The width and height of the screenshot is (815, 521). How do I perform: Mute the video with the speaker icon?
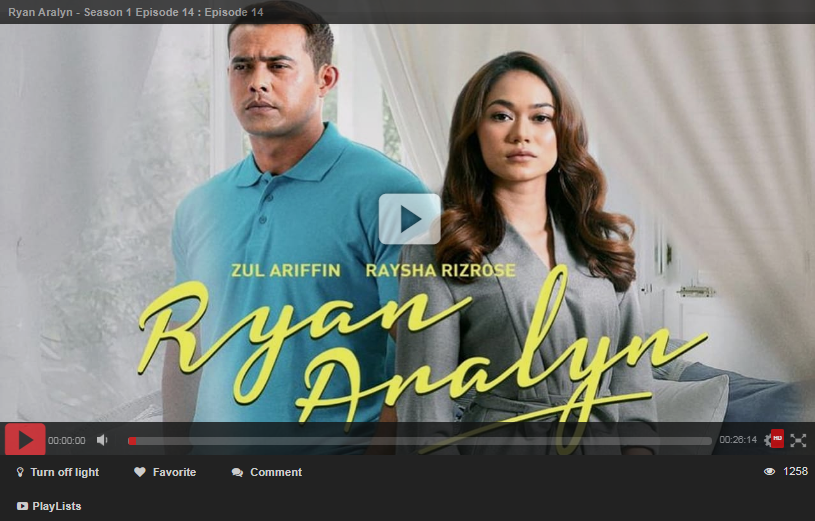(102, 440)
